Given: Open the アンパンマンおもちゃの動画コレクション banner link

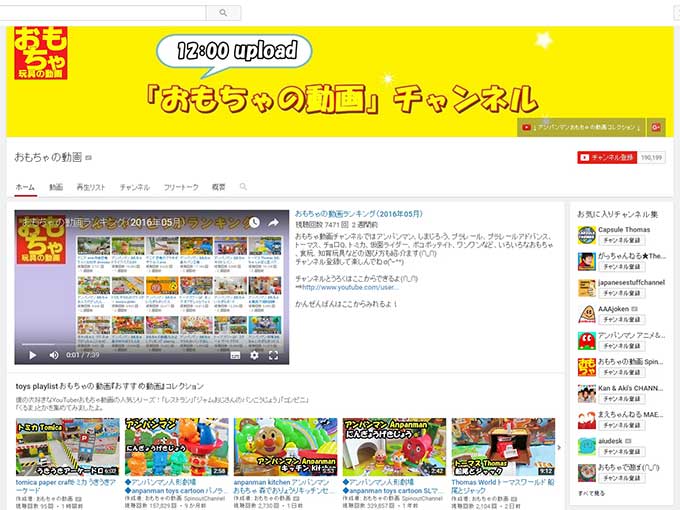Looking at the screenshot, I should (581, 128).
